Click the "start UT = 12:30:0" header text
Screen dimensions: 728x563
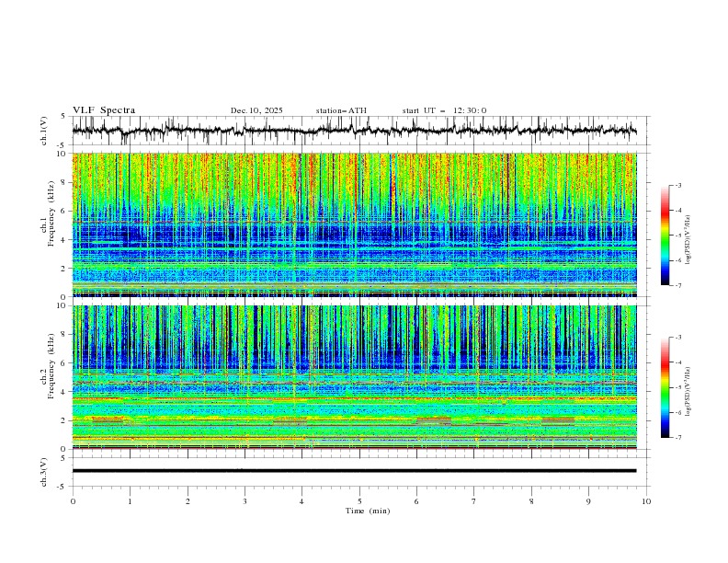click(x=444, y=110)
